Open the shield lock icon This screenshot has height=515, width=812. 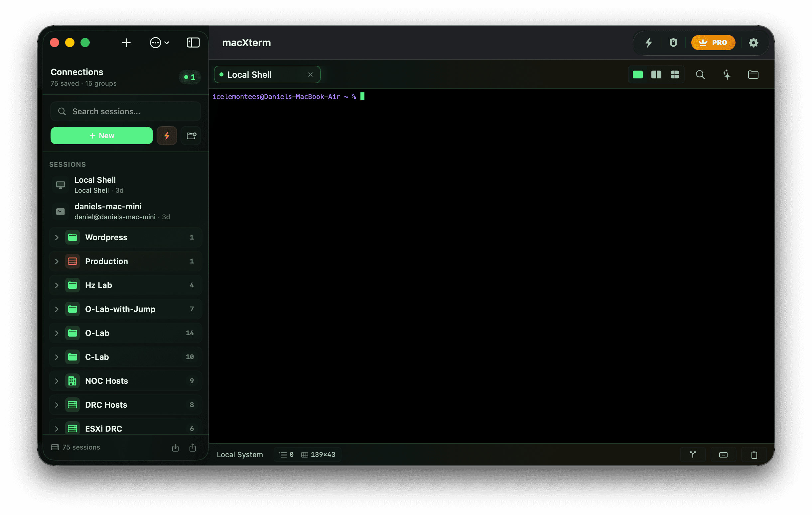tap(673, 43)
